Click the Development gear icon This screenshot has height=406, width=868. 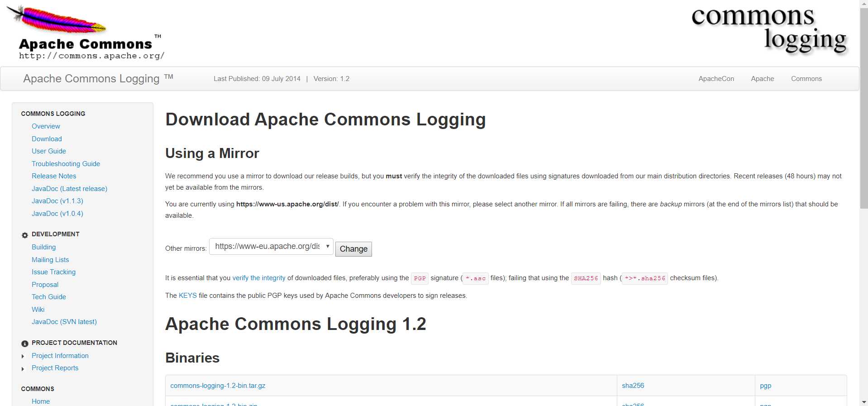coord(25,235)
